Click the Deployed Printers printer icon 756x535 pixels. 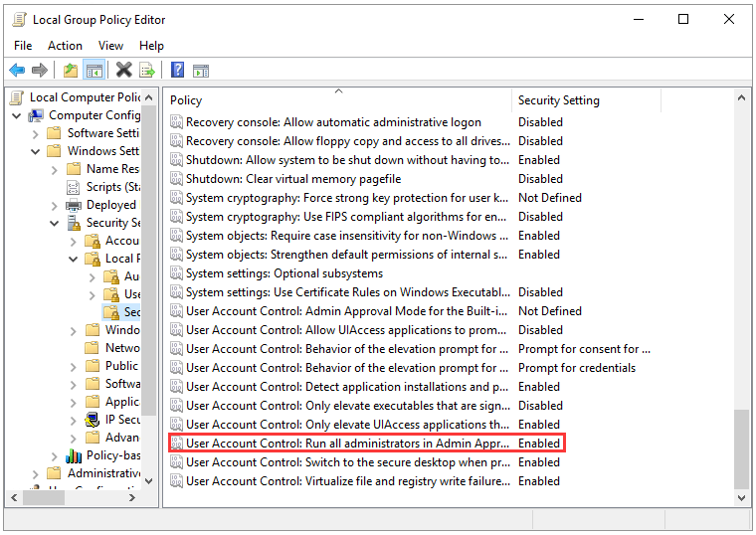point(74,205)
